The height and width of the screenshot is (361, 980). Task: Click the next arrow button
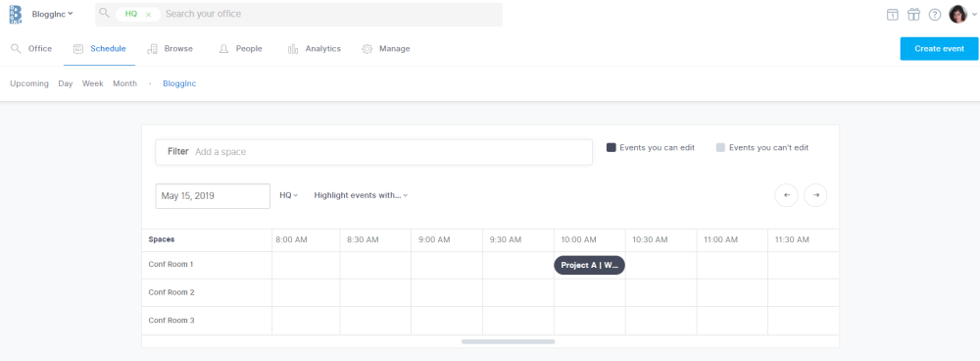tap(815, 195)
